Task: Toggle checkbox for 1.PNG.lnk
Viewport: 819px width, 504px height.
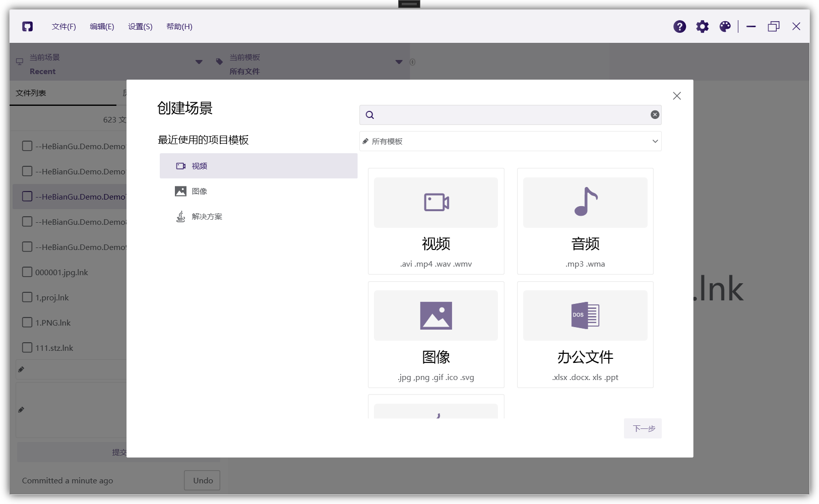Action: pyautogui.click(x=27, y=323)
